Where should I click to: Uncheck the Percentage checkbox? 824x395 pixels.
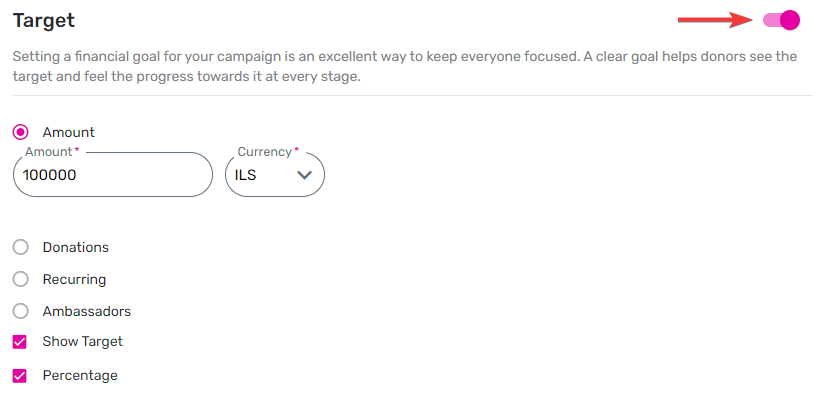pyautogui.click(x=19, y=376)
